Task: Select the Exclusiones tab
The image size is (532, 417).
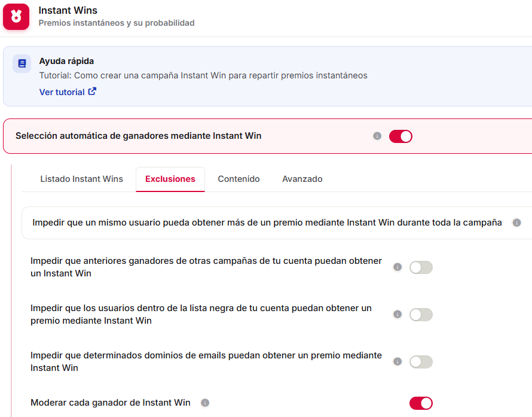Action: [x=170, y=179]
